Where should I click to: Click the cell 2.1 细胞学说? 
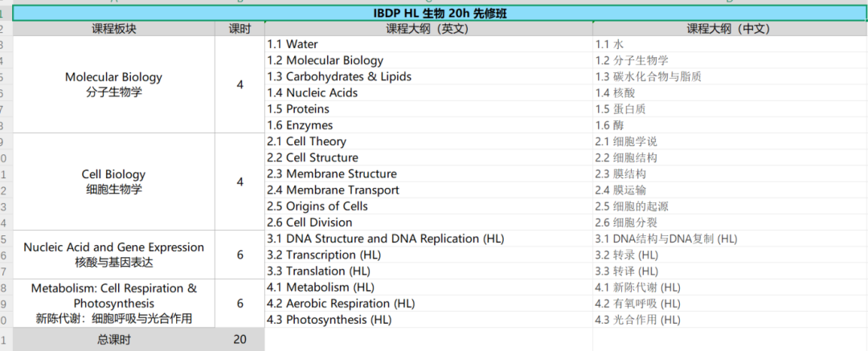coord(730,141)
